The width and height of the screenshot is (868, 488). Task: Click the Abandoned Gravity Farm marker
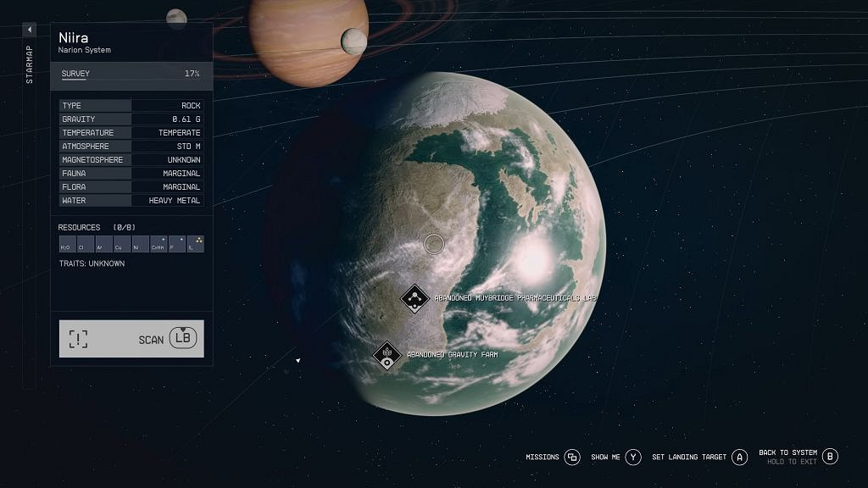[388, 355]
